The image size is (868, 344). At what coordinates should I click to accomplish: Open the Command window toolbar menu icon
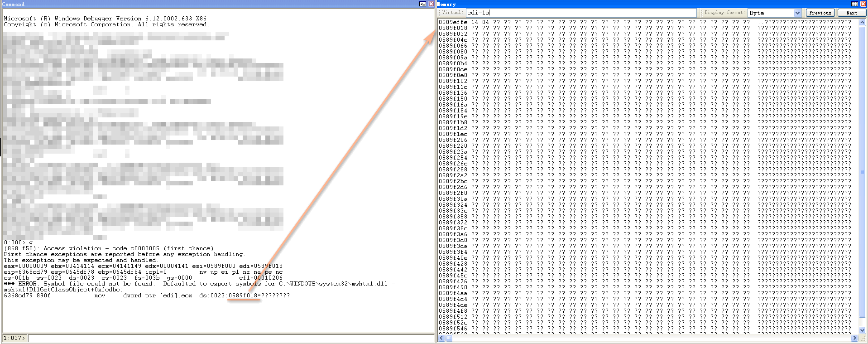(x=422, y=4)
